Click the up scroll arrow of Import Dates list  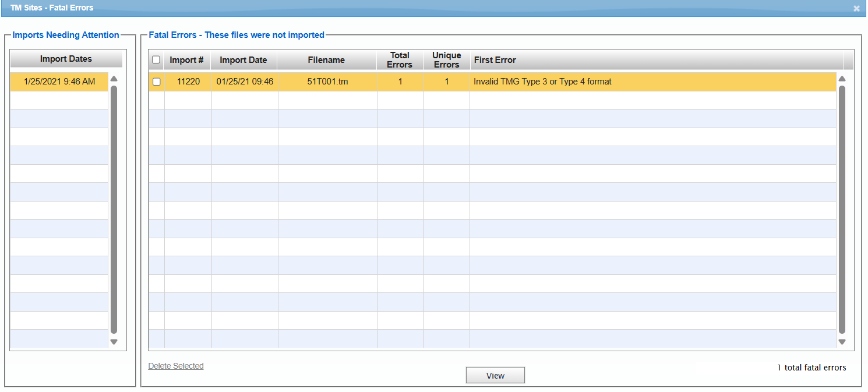click(114, 79)
